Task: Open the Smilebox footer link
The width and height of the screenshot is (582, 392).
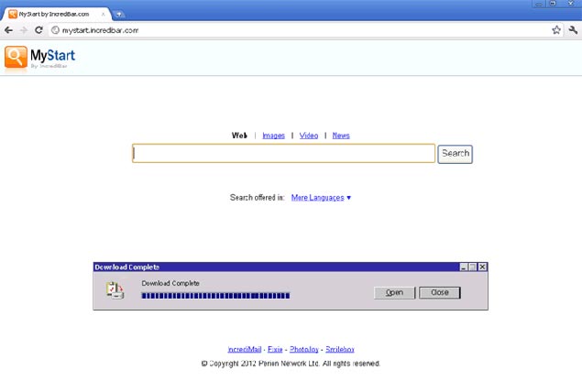Action: (340, 349)
